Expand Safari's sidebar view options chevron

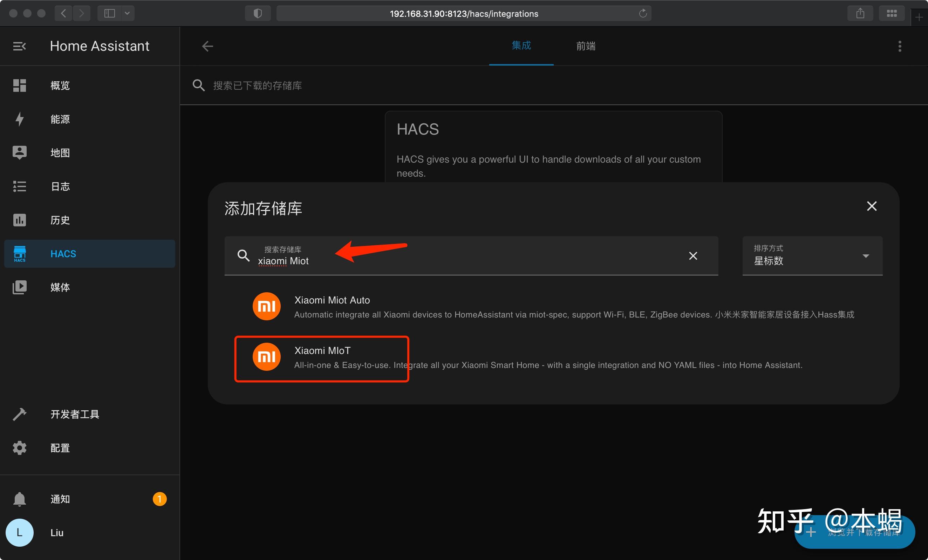[127, 13]
